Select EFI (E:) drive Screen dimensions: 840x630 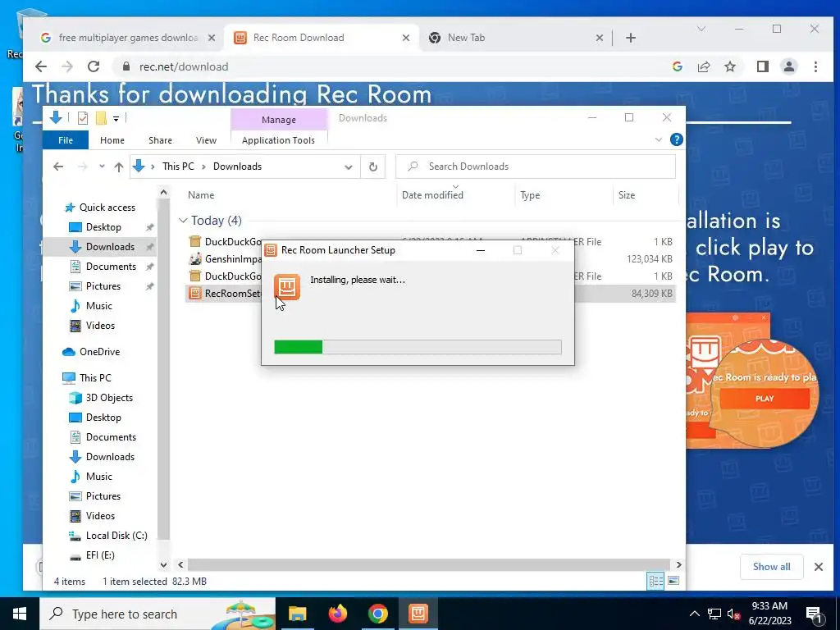pyautogui.click(x=100, y=555)
